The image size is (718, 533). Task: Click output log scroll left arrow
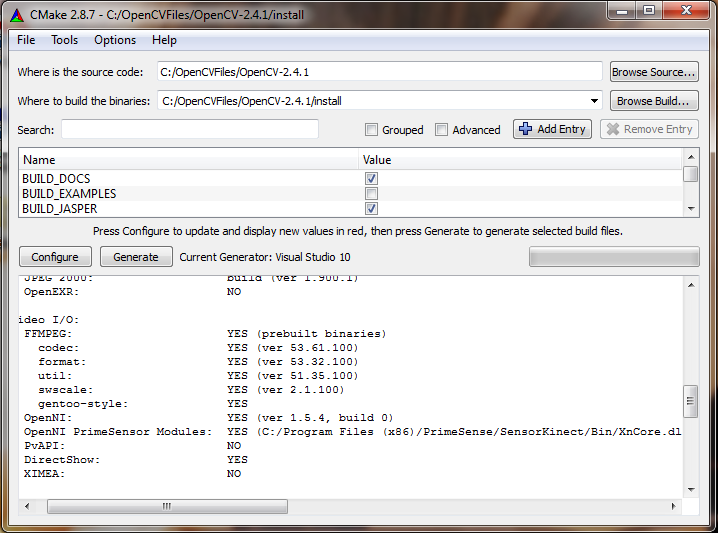(x=27, y=506)
